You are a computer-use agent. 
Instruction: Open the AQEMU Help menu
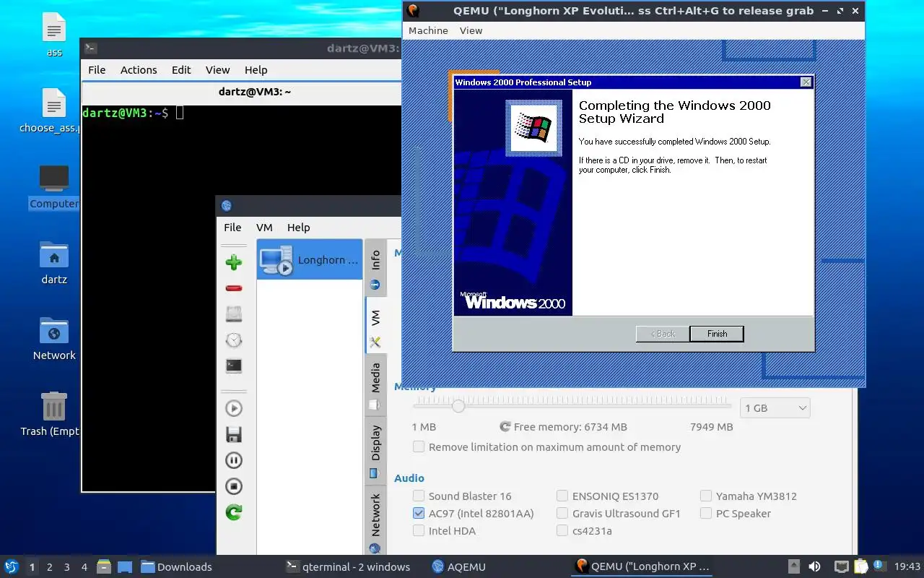(298, 227)
